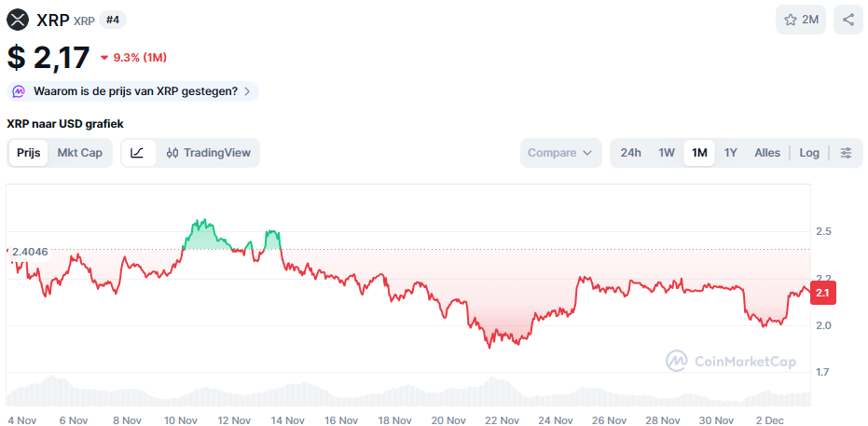Viewport: 868px width, 426px height.
Task: Set chart range to 24h
Action: tap(630, 153)
